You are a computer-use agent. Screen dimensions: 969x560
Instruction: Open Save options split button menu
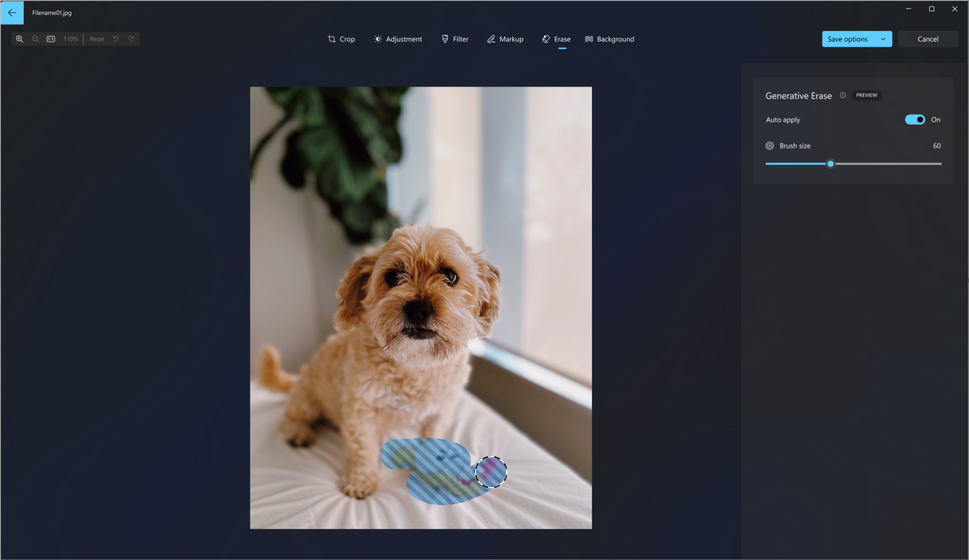click(x=883, y=39)
